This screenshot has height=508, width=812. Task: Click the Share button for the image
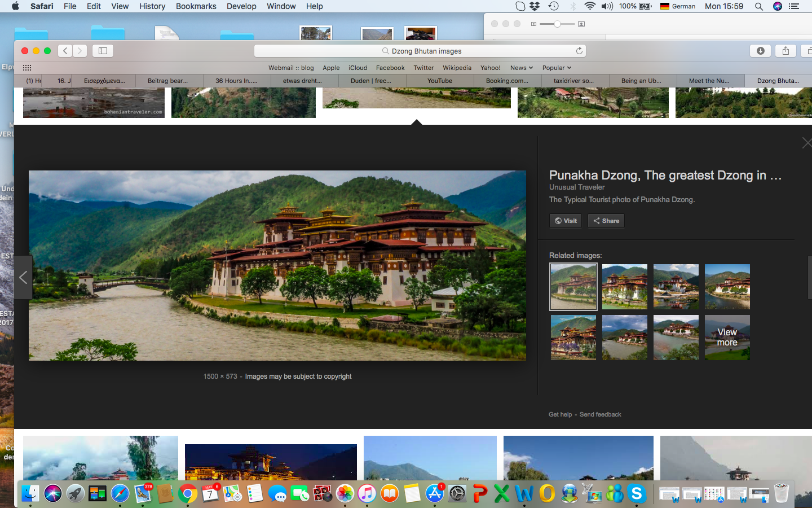606,221
